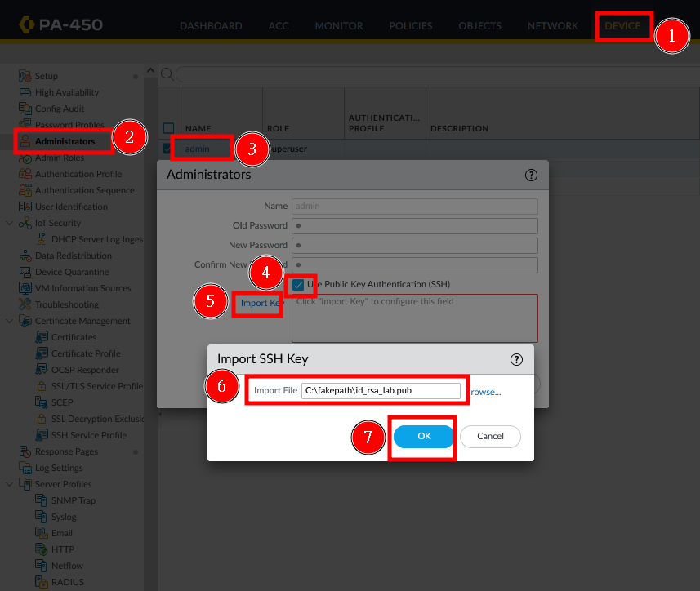
Task: Click the High Availability icon
Action: point(25,92)
